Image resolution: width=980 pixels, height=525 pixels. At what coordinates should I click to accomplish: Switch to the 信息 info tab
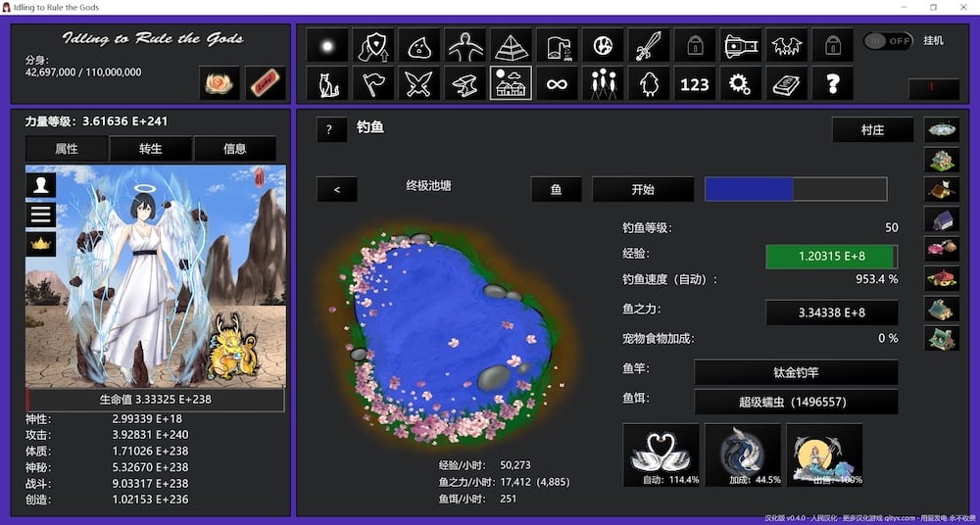(235, 149)
